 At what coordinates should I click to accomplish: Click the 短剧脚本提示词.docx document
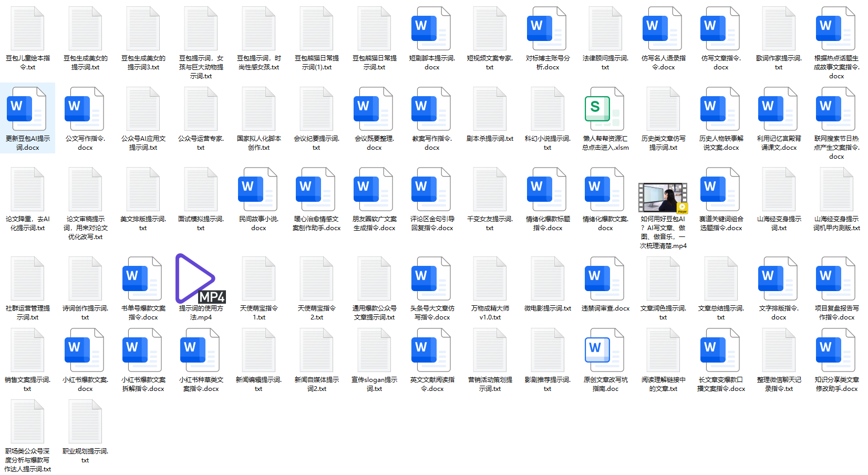click(431, 29)
